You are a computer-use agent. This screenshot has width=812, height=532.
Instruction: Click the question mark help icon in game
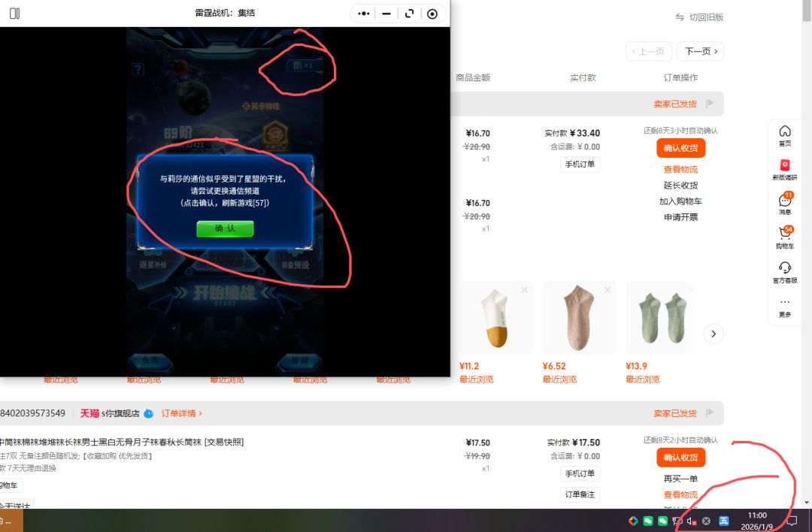(138, 69)
